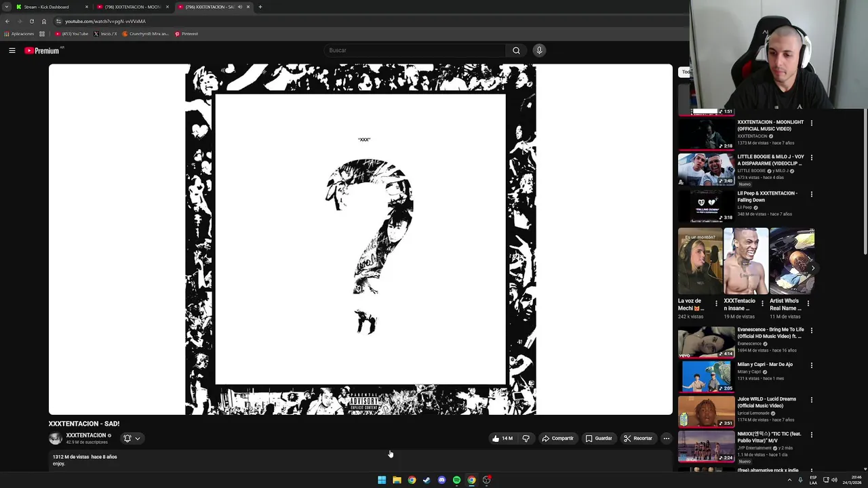Screen dimensions: 868x488
Task: Like the SAD! video
Action: click(502, 439)
